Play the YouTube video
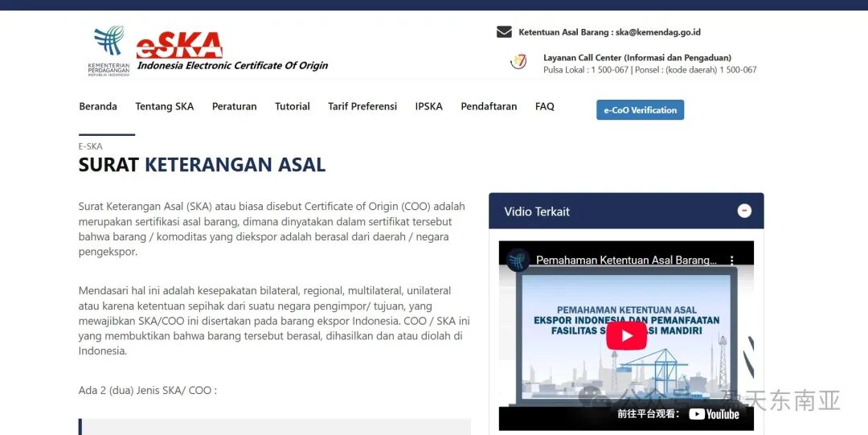This screenshot has width=868, height=435. click(627, 336)
